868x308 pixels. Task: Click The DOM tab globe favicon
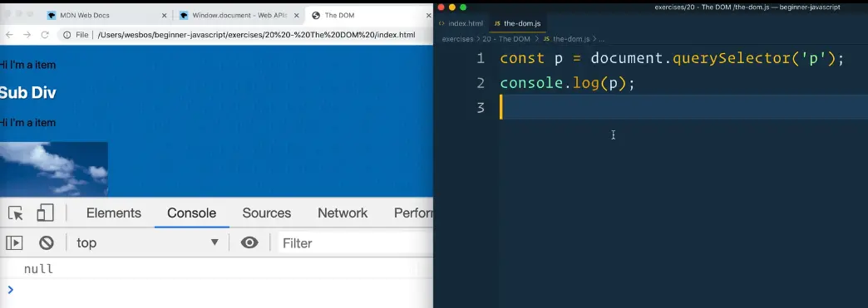316,16
